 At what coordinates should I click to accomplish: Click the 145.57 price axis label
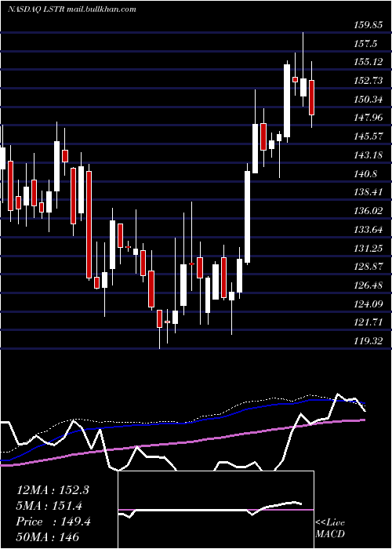click(368, 136)
